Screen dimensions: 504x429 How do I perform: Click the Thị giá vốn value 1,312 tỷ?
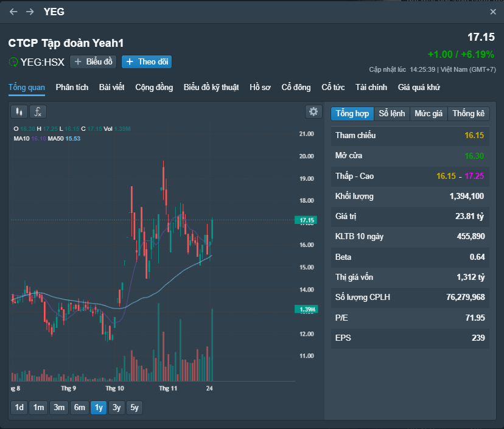pyautogui.click(x=471, y=277)
